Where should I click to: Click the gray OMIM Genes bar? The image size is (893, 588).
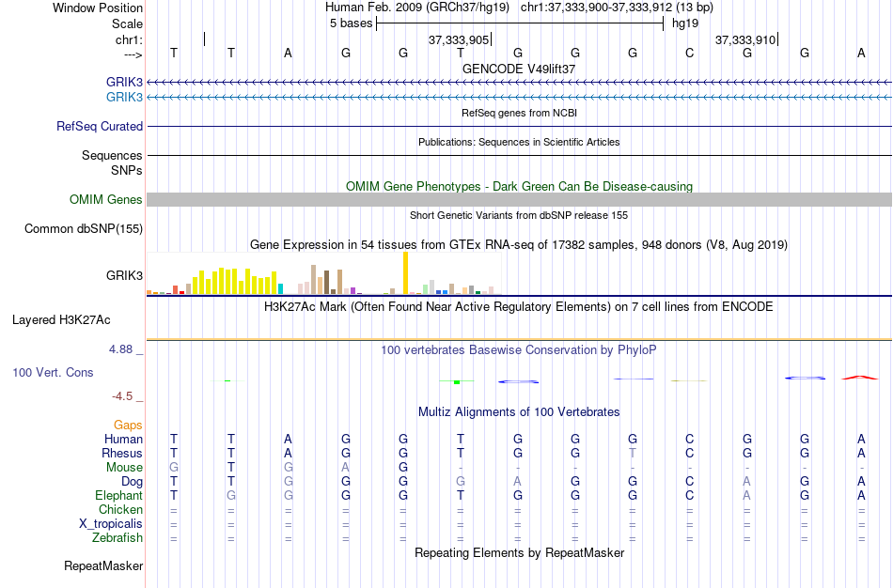coord(519,199)
